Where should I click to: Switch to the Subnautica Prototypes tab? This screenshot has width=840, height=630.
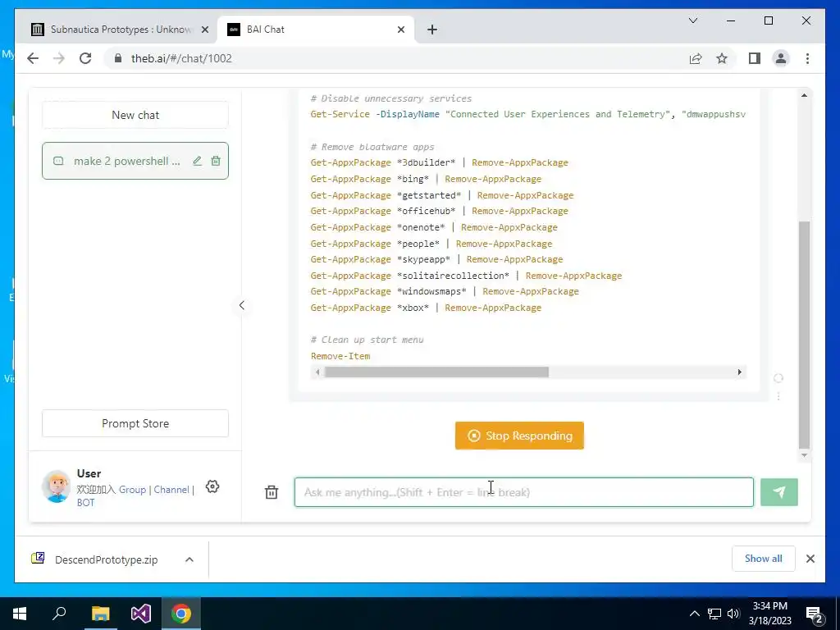[121, 30]
